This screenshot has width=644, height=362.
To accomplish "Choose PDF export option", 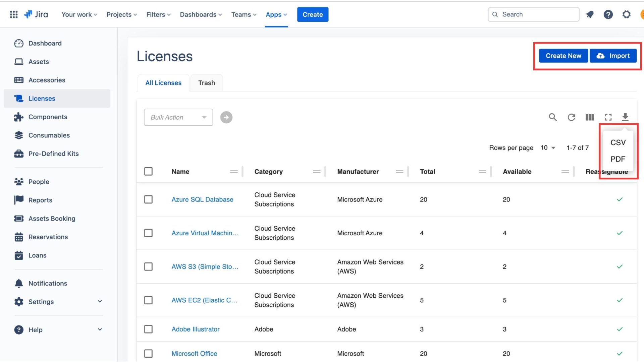I will coord(618,159).
